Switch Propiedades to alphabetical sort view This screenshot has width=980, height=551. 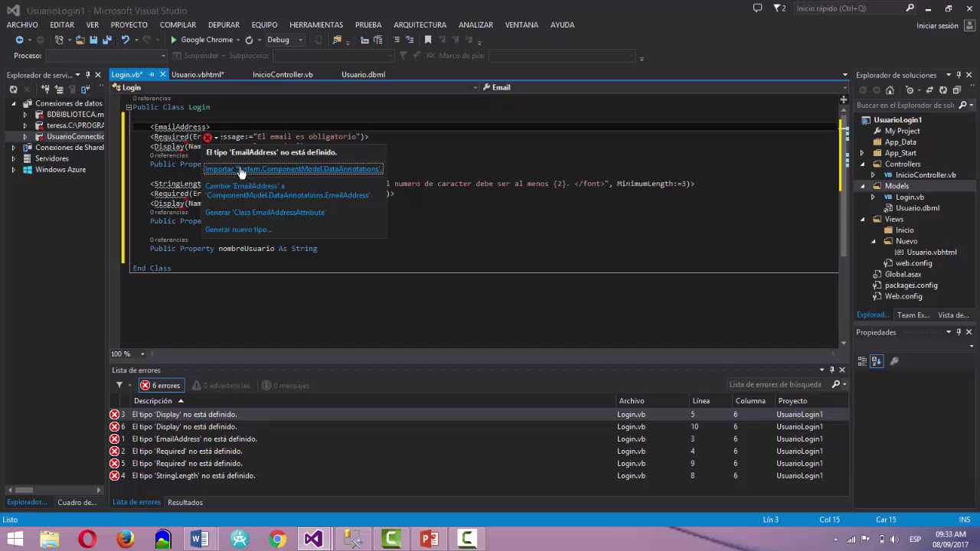pos(877,361)
